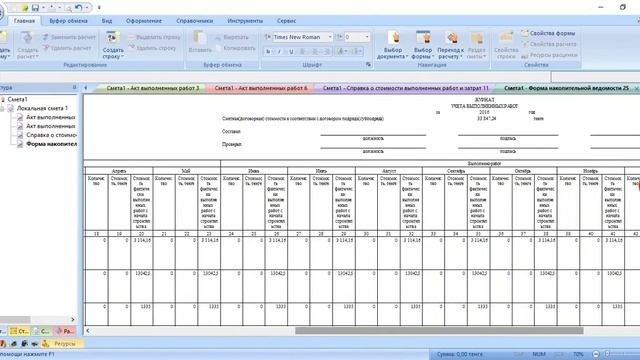Click the Ра... red bottom panel tab

click(x=65, y=331)
